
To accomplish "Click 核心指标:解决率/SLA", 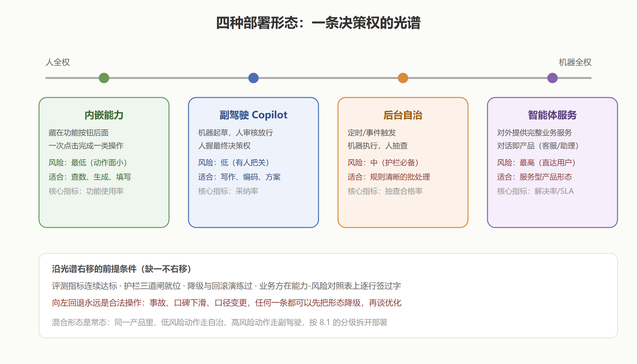I will [x=536, y=191].
